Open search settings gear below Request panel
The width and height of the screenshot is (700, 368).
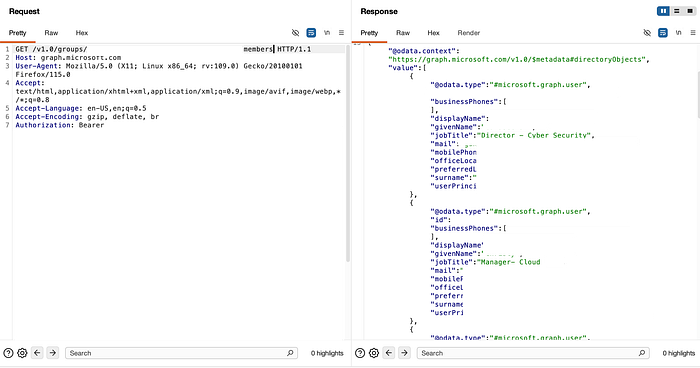(x=22, y=353)
